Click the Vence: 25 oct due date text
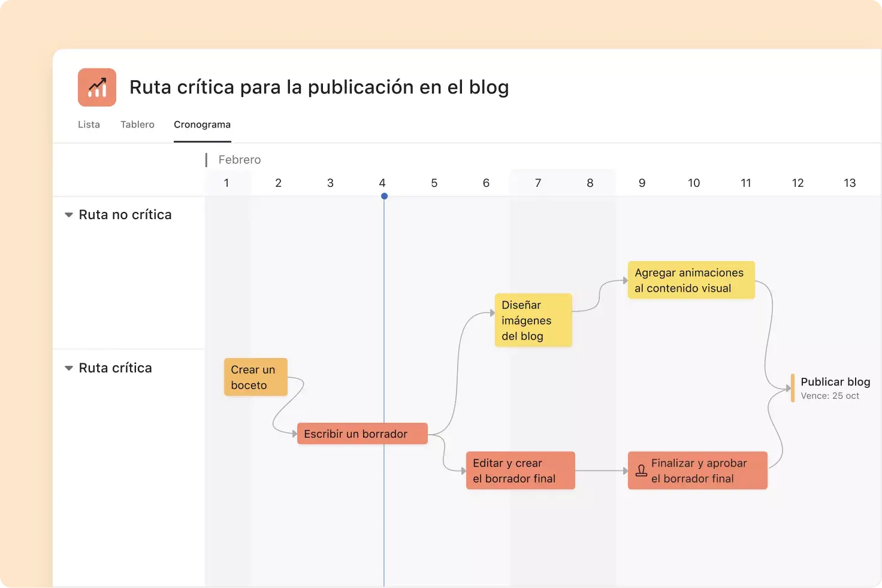 click(x=830, y=396)
